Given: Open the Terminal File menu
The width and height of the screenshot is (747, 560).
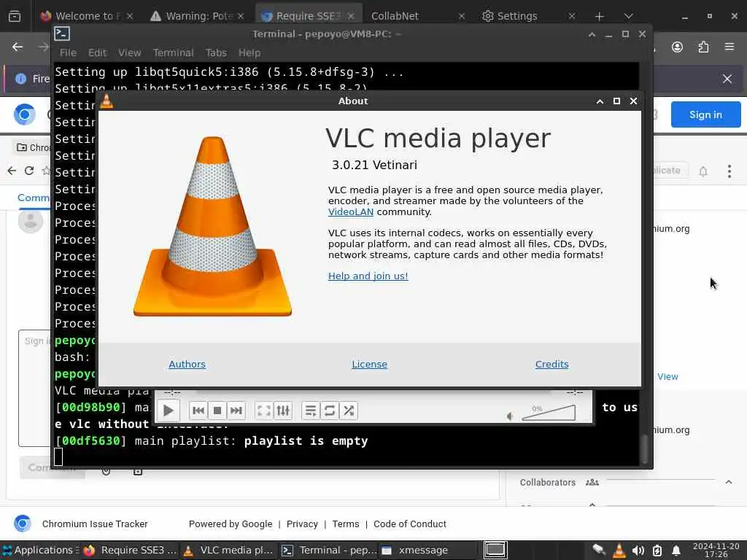Looking at the screenshot, I should (68, 52).
